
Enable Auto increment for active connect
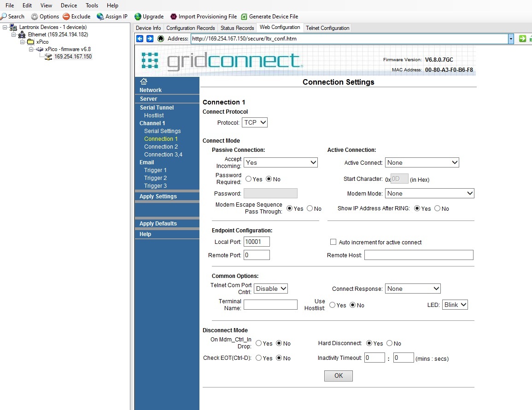tap(333, 242)
